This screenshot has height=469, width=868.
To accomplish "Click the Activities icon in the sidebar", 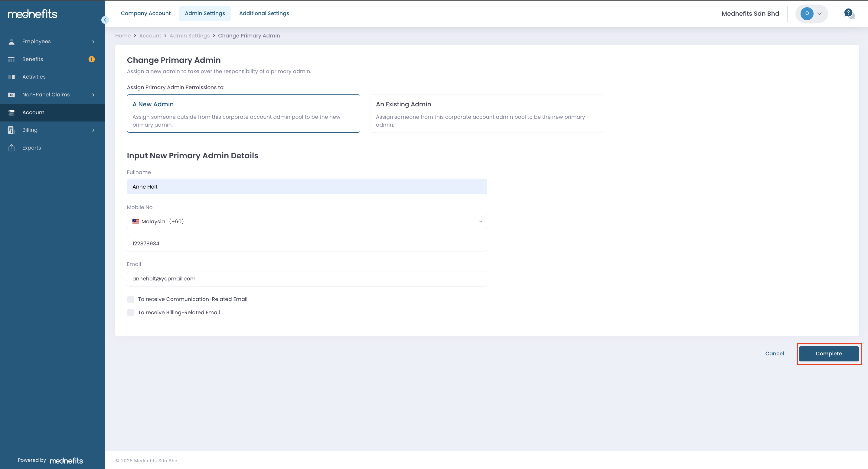I will (x=11, y=77).
